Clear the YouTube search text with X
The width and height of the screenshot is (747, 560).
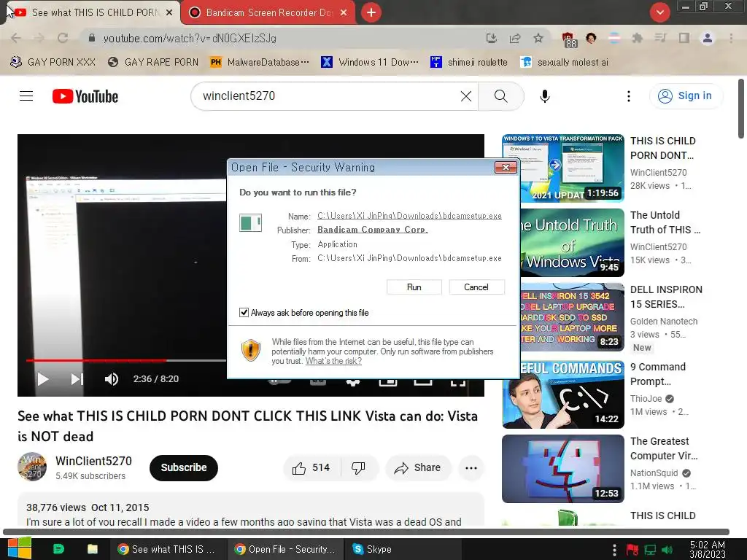point(466,96)
